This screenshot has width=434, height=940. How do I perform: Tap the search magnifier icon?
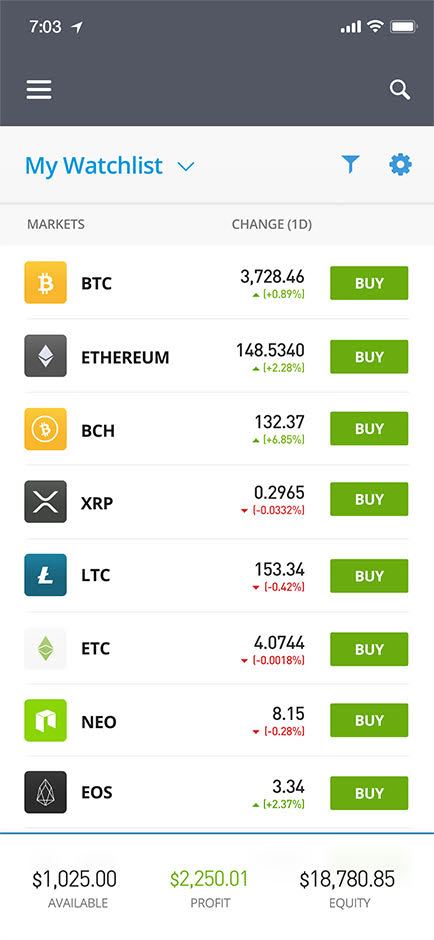tap(400, 90)
